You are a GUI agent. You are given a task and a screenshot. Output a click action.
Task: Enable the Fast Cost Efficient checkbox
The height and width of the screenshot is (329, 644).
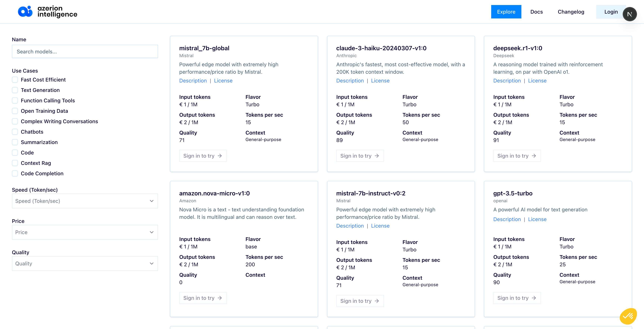click(x=15, y=80)
